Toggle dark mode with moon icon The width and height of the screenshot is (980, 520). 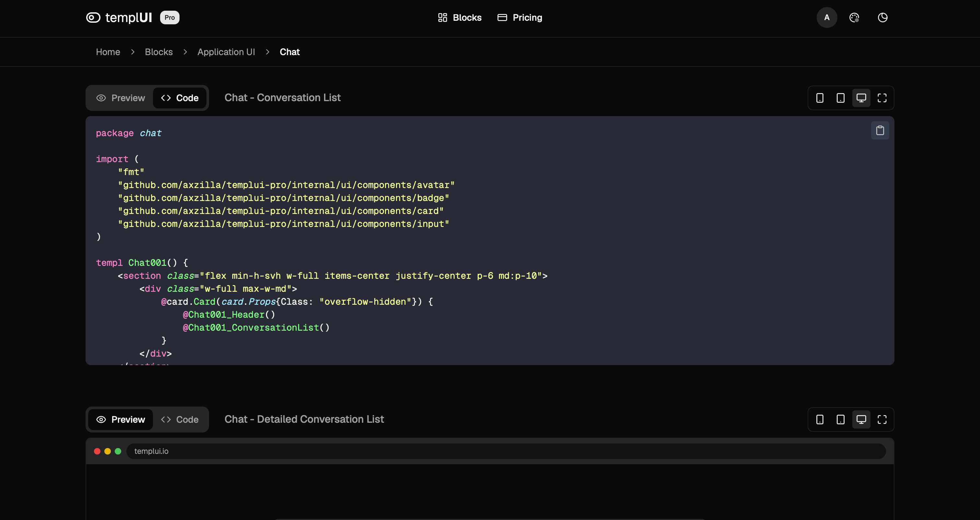pyautogui.click(x=882, y=18)
